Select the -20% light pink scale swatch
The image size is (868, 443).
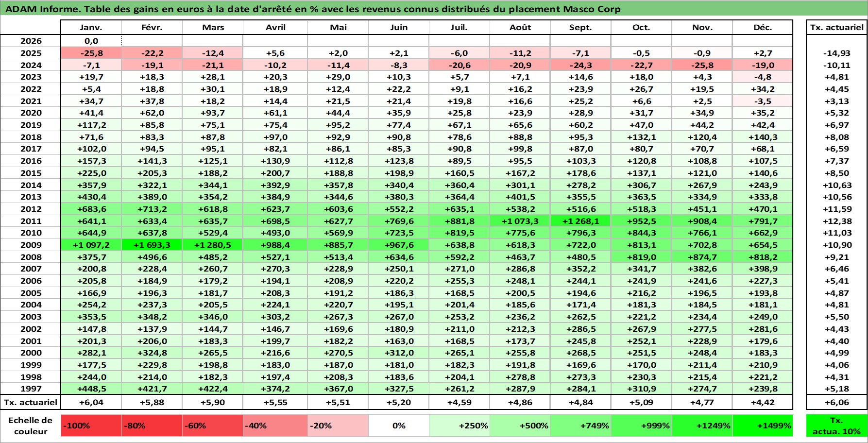(x=338, y=426)
